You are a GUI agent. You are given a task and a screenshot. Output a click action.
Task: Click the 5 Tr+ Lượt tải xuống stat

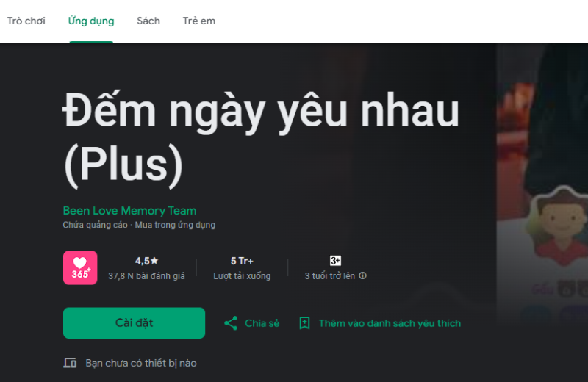242,268
